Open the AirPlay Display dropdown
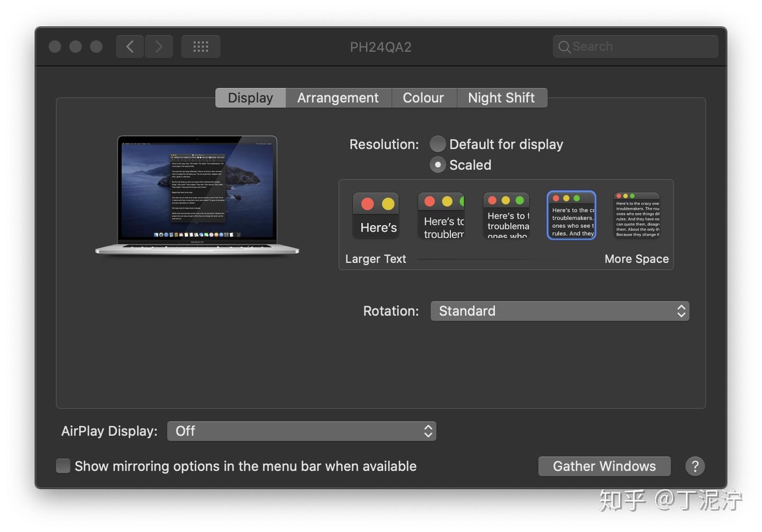The width and height of the screenshot is (762, 532). click(x=302, y=431)
